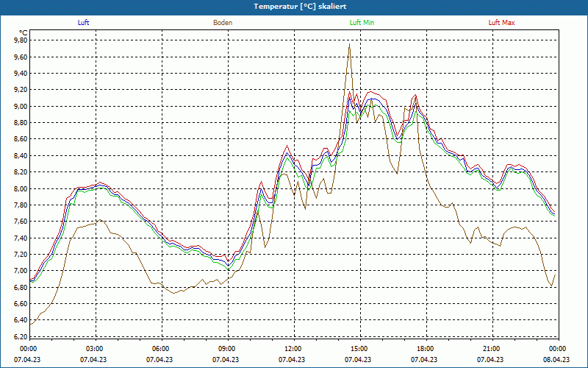This screenshot has width=588, height=368.
Task: Click the 18:00 time axis label
Action: click(x=425, y=349)
